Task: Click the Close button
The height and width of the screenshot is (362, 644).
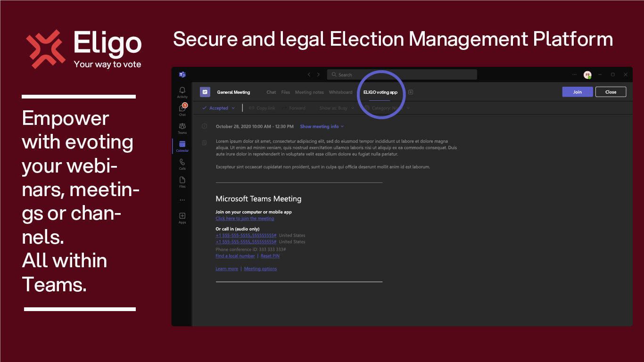Action: [x=611, y=92]
